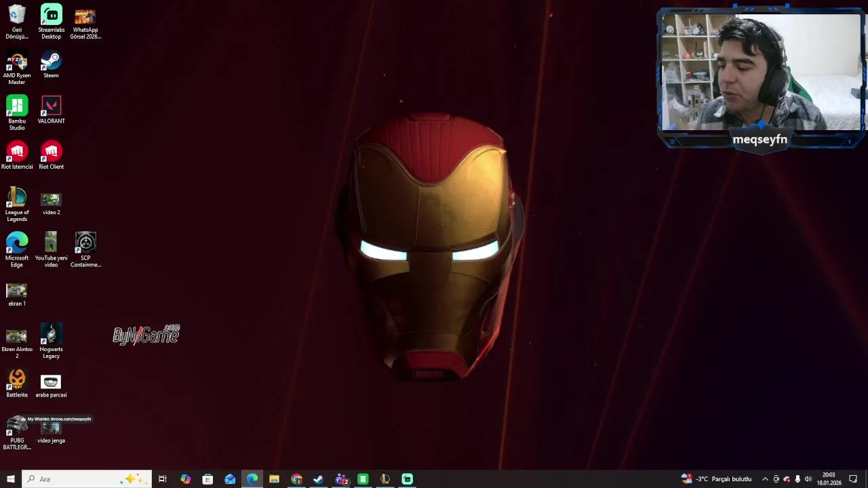The image size is (868, 488).
Task: Select the ekran 1 image file
Action: coord(17,293)
